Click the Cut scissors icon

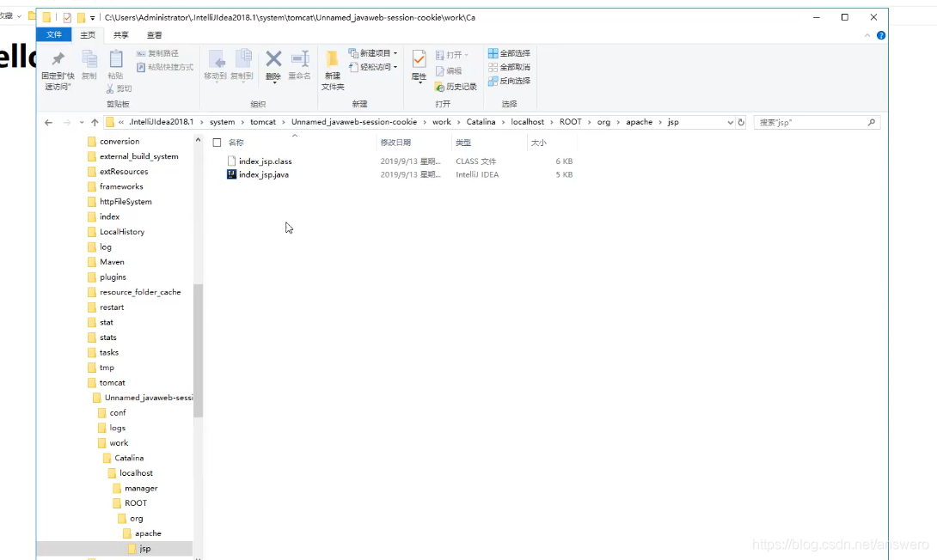pyautogui.click(x=110, y=88)
